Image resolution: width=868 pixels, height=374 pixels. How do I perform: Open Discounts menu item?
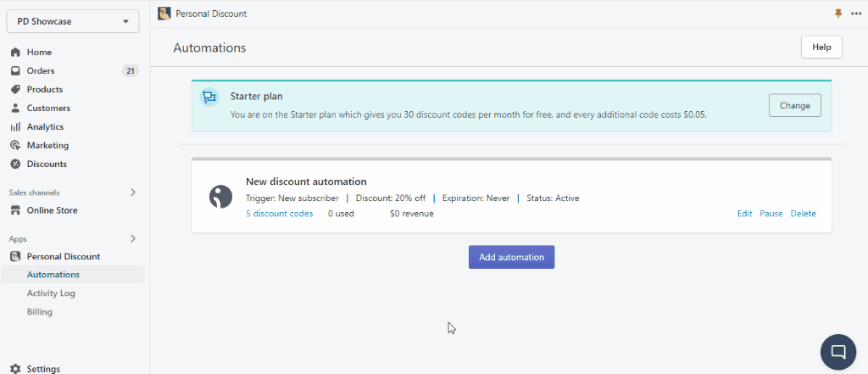point(47,164)
